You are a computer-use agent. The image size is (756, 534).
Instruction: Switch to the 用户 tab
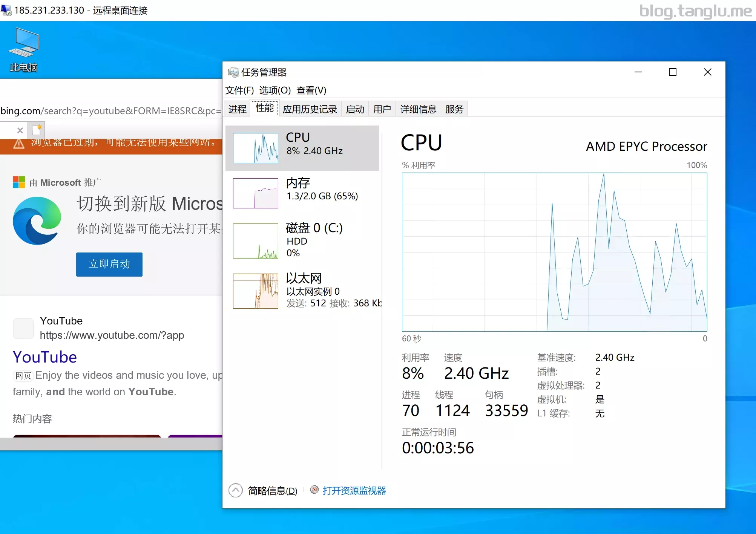(382, 109)
